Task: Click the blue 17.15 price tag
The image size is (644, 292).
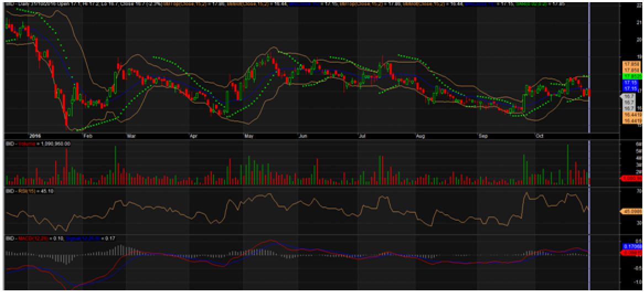Action: tap(630, 82)
